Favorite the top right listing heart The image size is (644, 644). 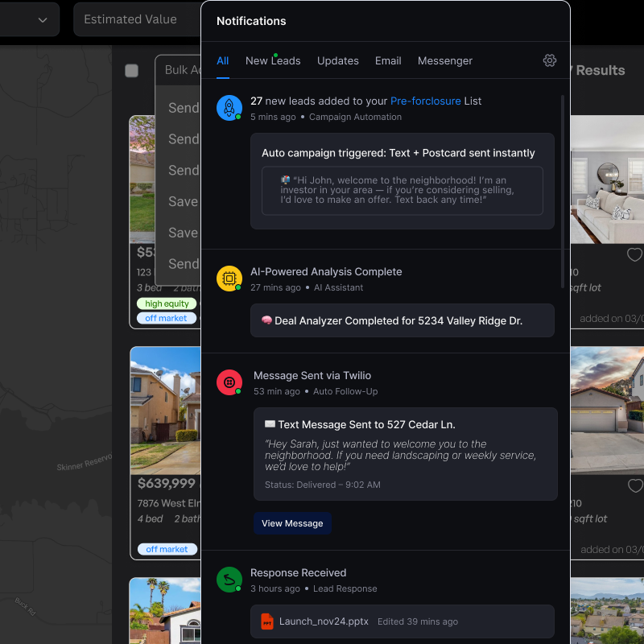pos(634,255)
